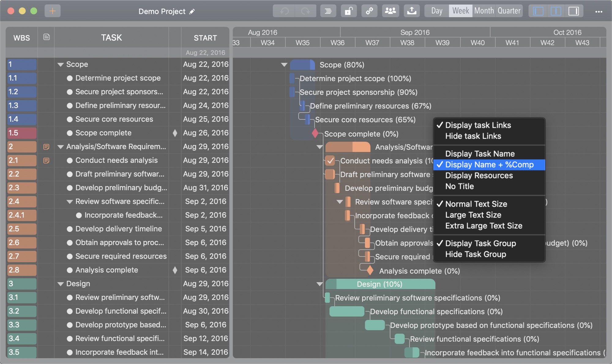
Task: Click the redo arrow in toolbar
Action: pyautogui.click(x=305, y=11)
